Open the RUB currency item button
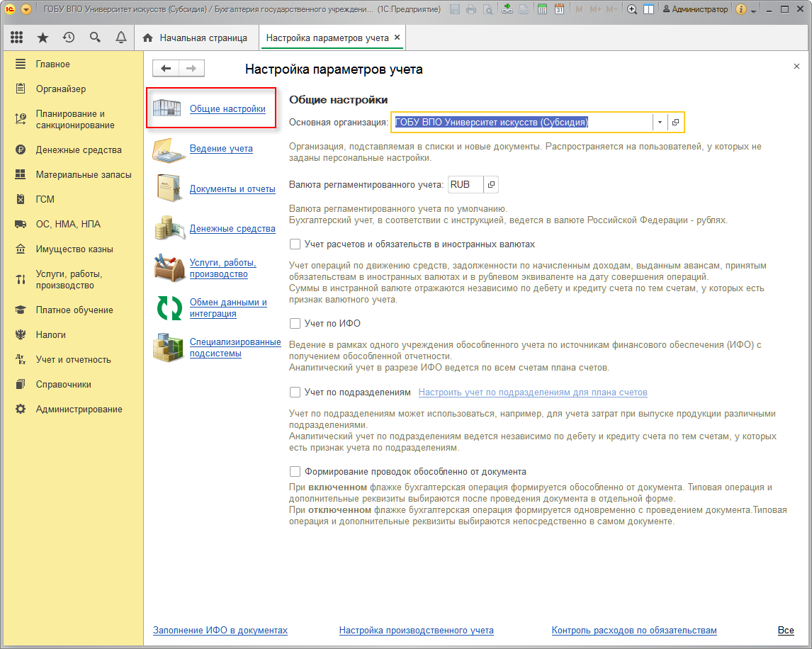Screen dimensions: 812x649 click(491, 185)
